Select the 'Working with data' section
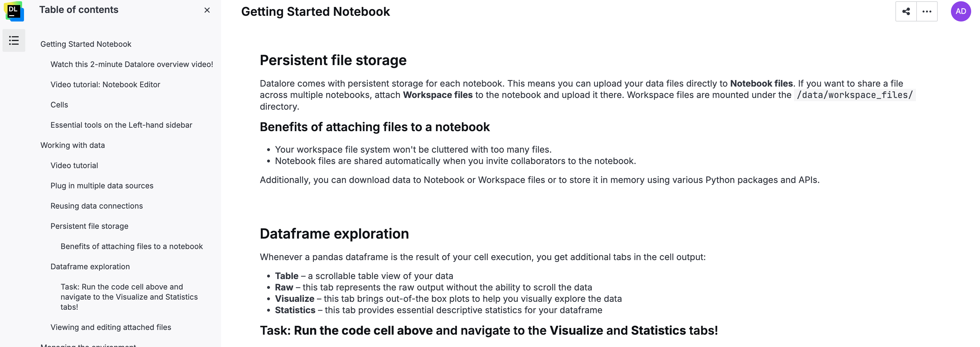The height and width of the screenshot is (347, 980). tap(73, 145)
